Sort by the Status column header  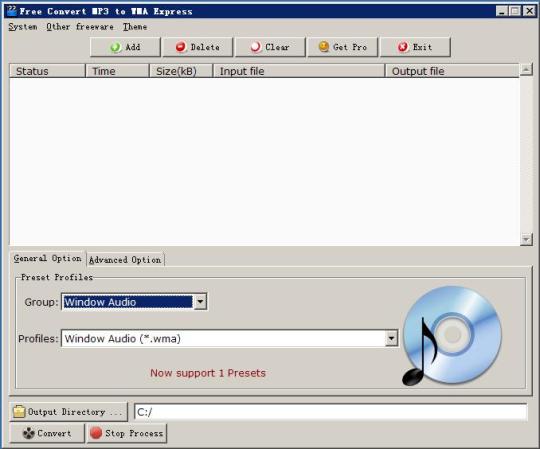coord(47,71)
